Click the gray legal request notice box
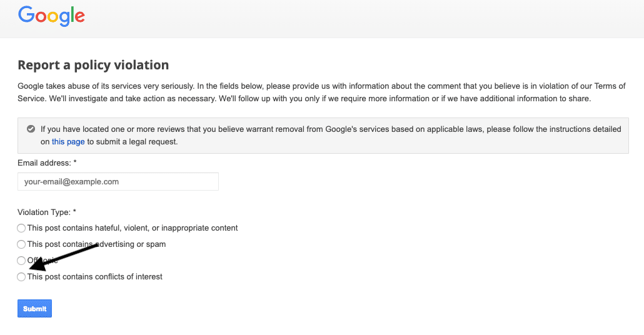The image size is (644, 335). (323, 136)
